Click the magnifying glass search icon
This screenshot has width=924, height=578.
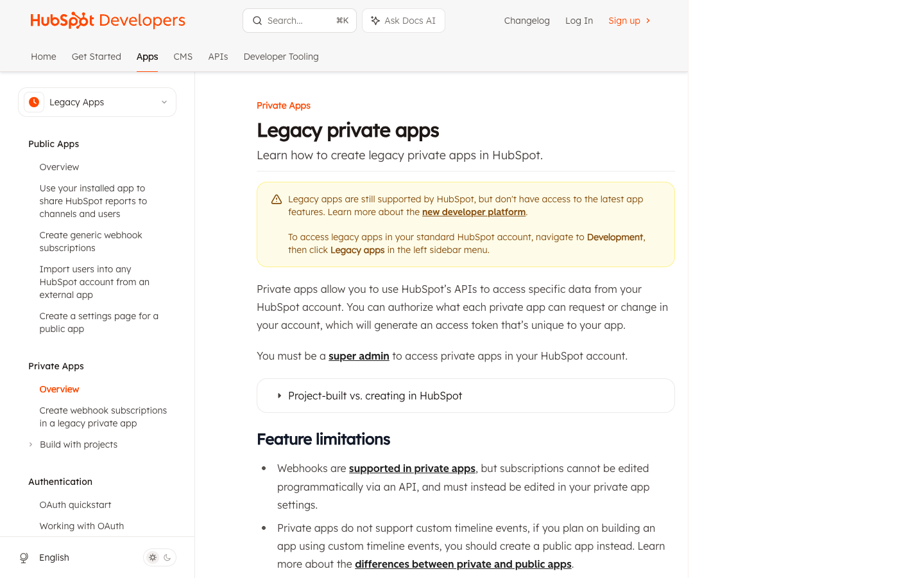click(x=257, y=20)
